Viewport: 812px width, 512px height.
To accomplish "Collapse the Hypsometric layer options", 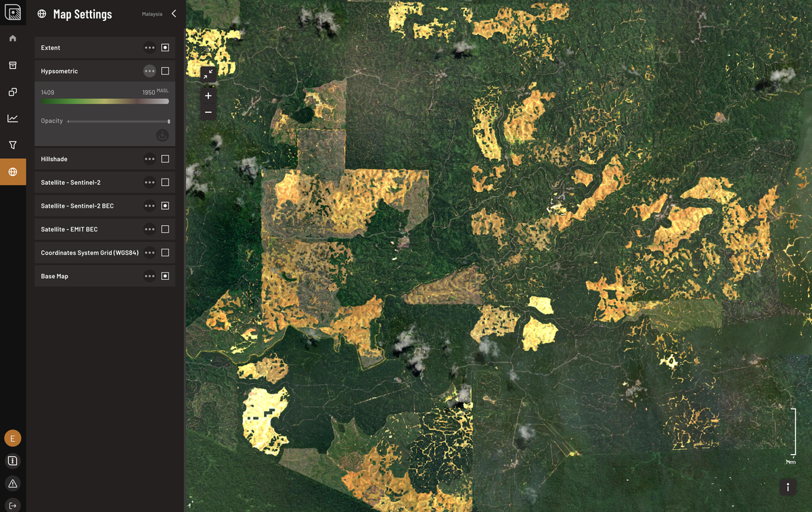I will pyautogui.click(x=150, y=71).
